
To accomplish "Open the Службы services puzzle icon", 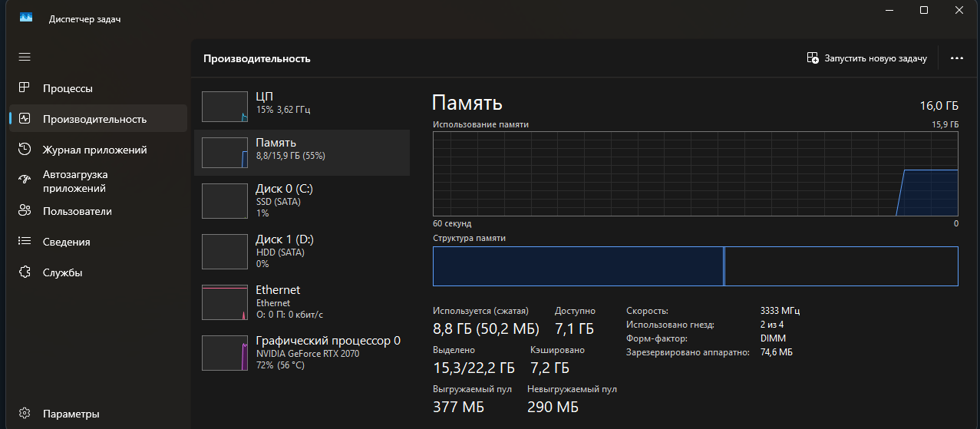I will [25, 272].
